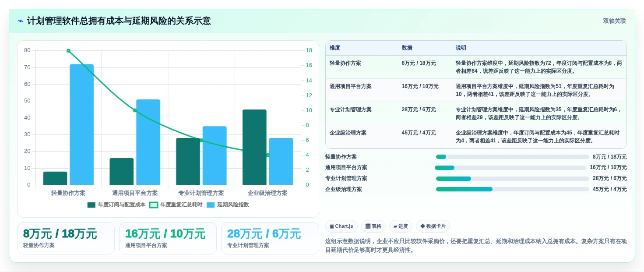
Task: Open the 8万元 / 18万元 data card
Action: click(x=66, y=238)
